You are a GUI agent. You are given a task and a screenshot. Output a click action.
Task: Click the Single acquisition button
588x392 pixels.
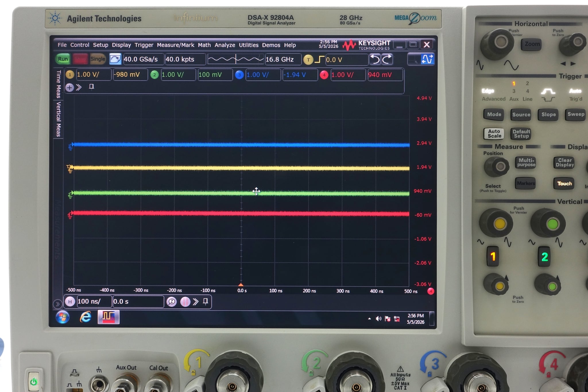click(x=98, y=59)
